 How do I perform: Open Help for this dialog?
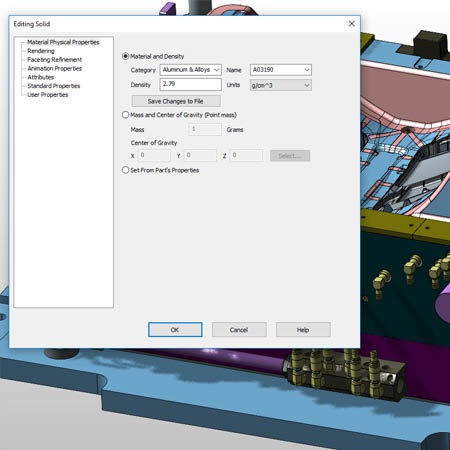[x=303, y=330]
